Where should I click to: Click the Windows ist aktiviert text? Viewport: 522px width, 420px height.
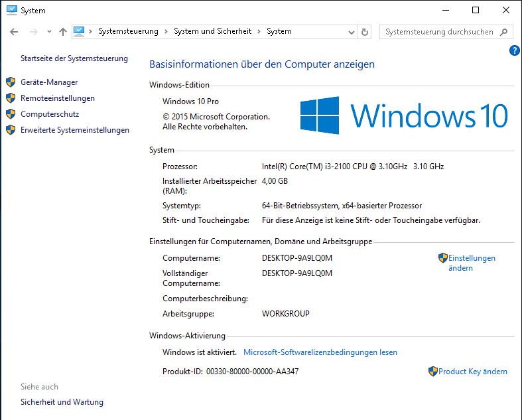(x=200, y=352)
